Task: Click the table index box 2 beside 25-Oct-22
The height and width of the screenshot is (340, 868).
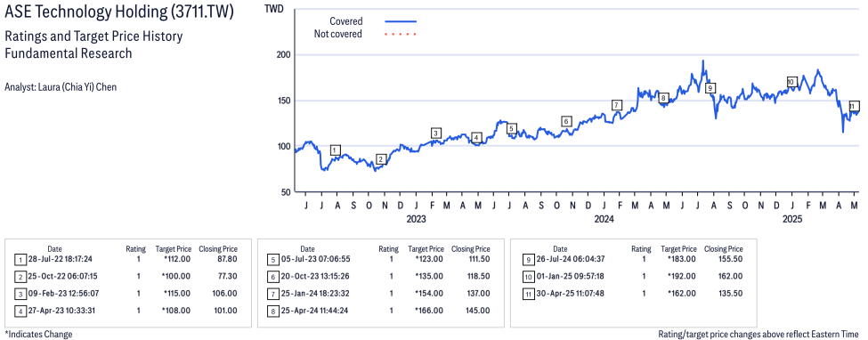Action: pos(20,276)
